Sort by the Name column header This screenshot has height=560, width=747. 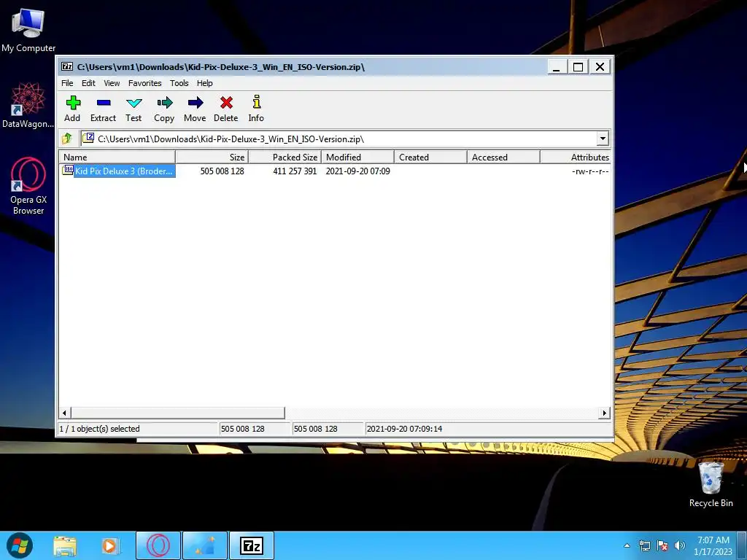117,157
